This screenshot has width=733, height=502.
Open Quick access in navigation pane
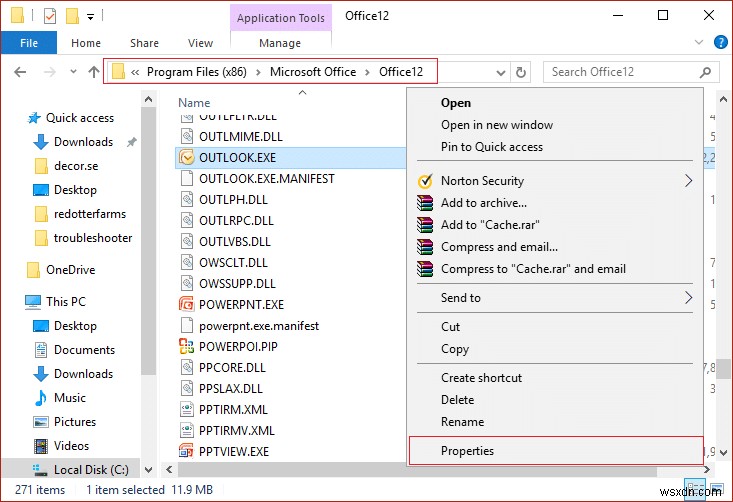(x=79, y=118)
